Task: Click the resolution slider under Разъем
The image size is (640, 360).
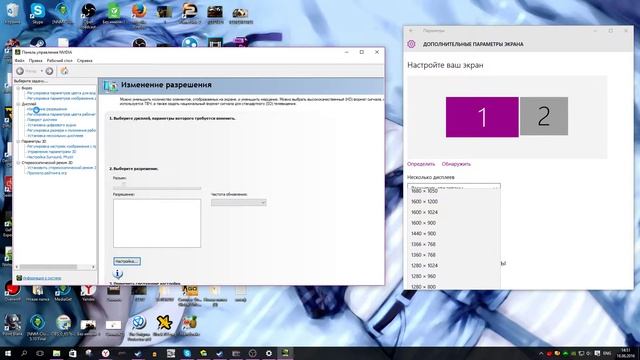Action: coord(157,188)
